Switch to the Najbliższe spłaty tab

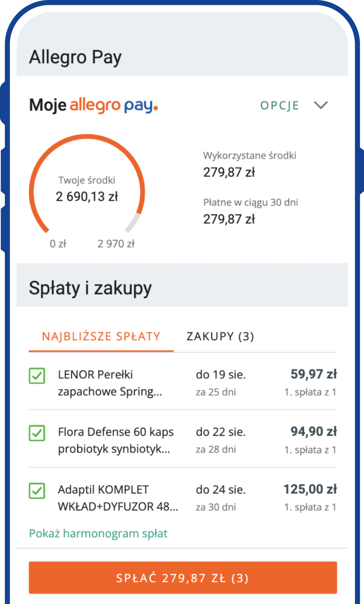point(101,337)
